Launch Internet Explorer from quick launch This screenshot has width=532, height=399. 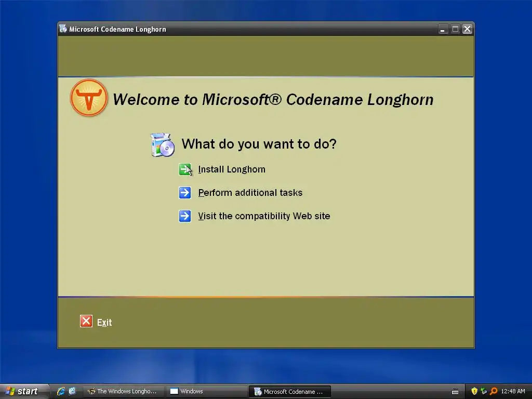[x=61, y=391]
